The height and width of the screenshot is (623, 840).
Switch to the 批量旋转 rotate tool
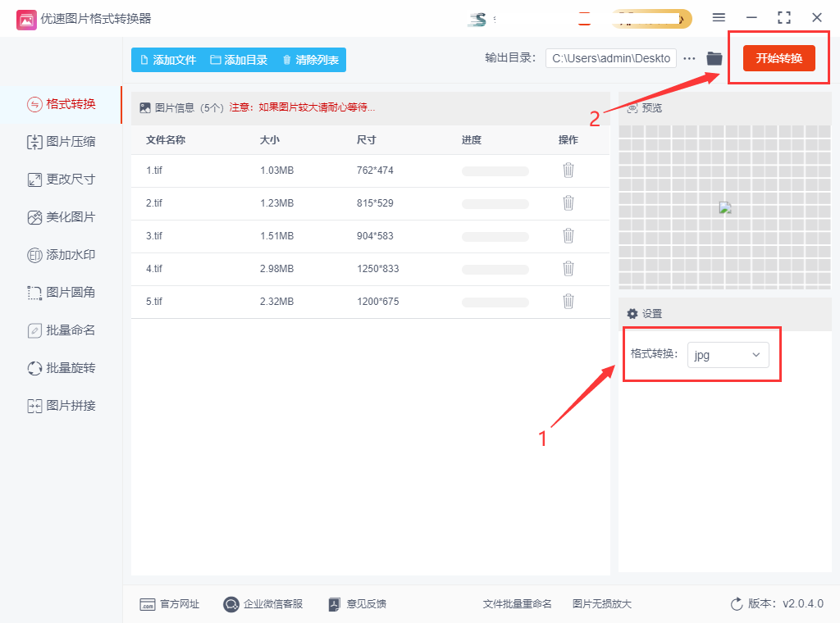[x=62, y=367]
